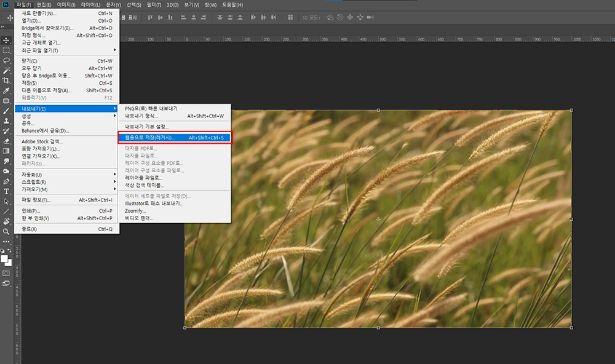Select the Gradient tool

[6, 151]
